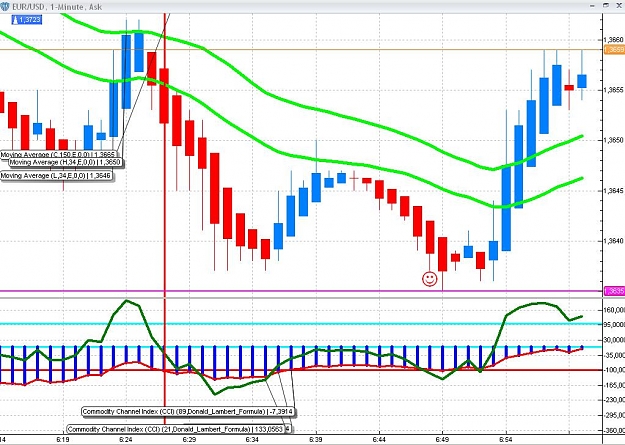This screenshot has height=445, width=625.
Task: Select the Moving Average (L,34,E,0,0) label
Action: click(57, 175)
